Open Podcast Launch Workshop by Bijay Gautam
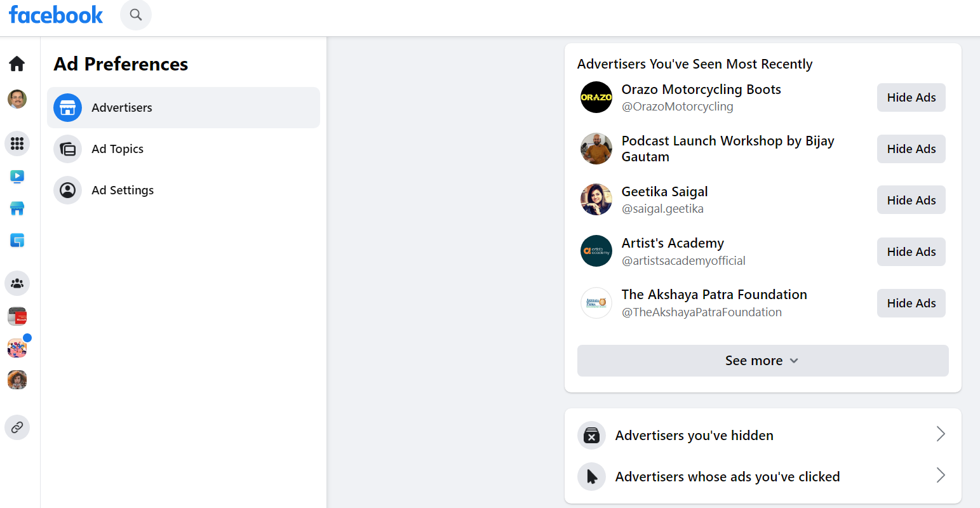980x508 pixels. tap(728, 149)
